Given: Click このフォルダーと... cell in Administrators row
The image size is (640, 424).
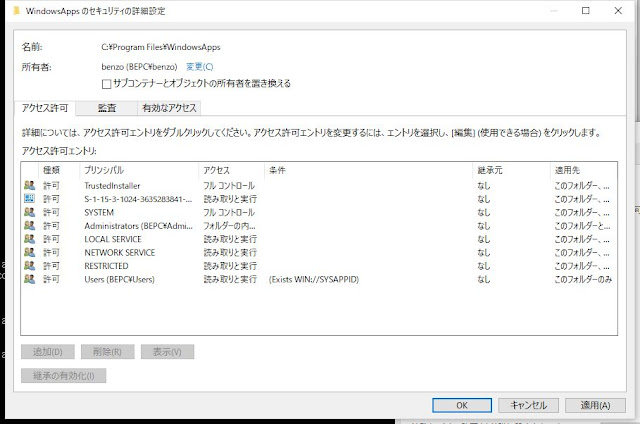Looking at the screenshot, I should (582, 226).
